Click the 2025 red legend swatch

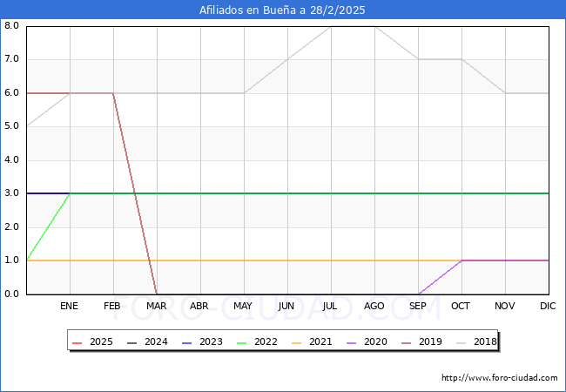point(77,342)
